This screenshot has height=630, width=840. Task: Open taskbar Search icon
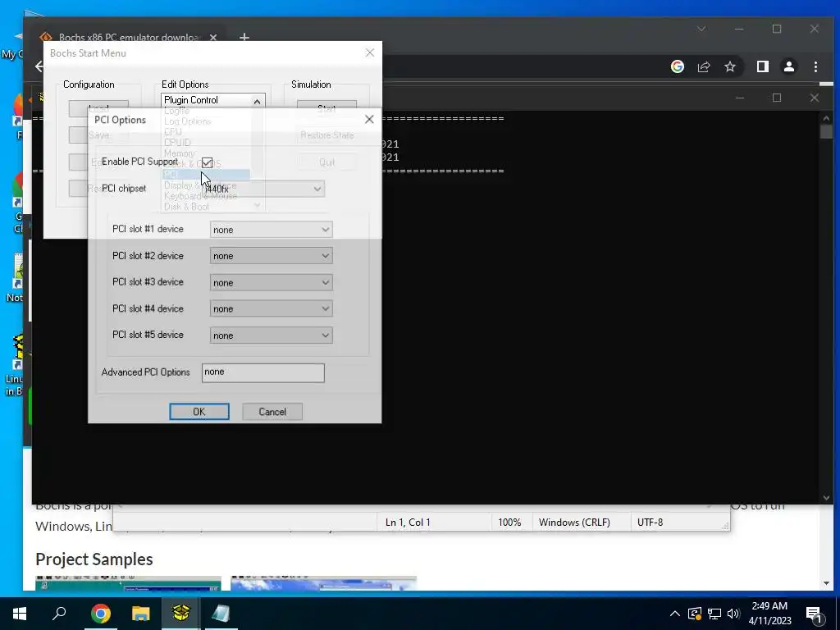pyautogui.click(x=59, y=614)
